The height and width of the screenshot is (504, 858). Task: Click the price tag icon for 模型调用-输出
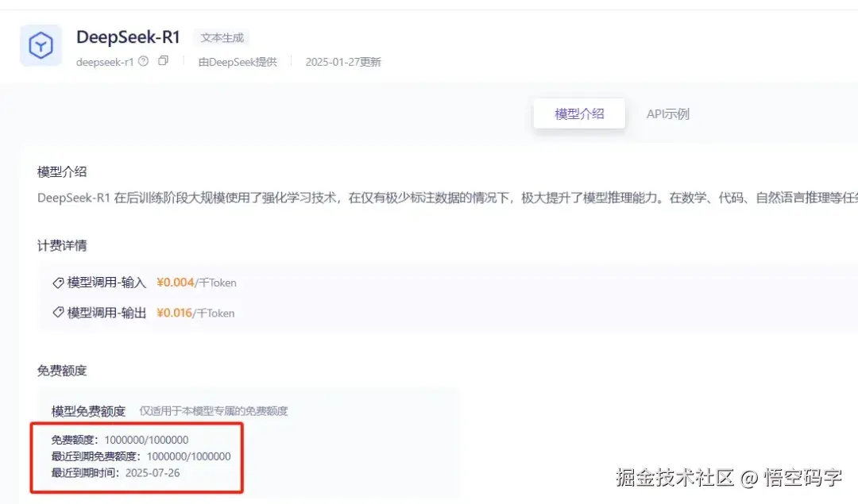coord(58,313)
